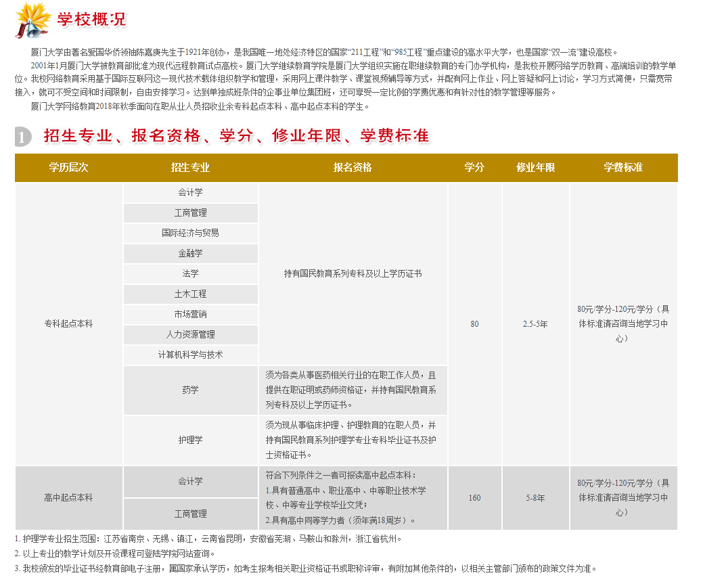Click the tuition cell for 高中起点本科
The width and height of the screenshot is (703, 588).
[x=623, y=498]
